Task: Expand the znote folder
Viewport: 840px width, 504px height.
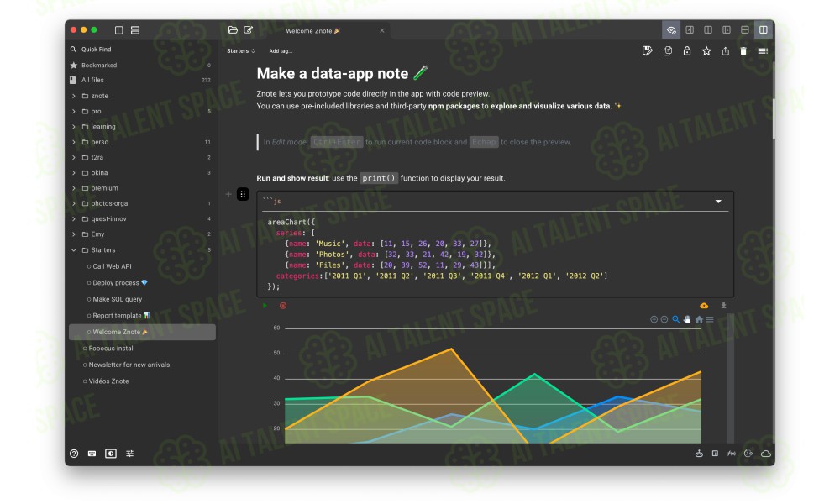Action: 73,96
